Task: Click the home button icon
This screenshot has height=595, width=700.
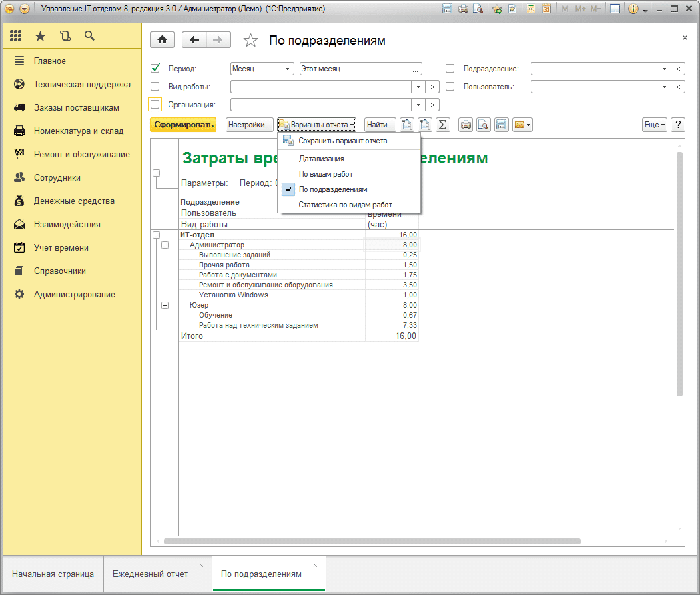Action: [162, 40]
